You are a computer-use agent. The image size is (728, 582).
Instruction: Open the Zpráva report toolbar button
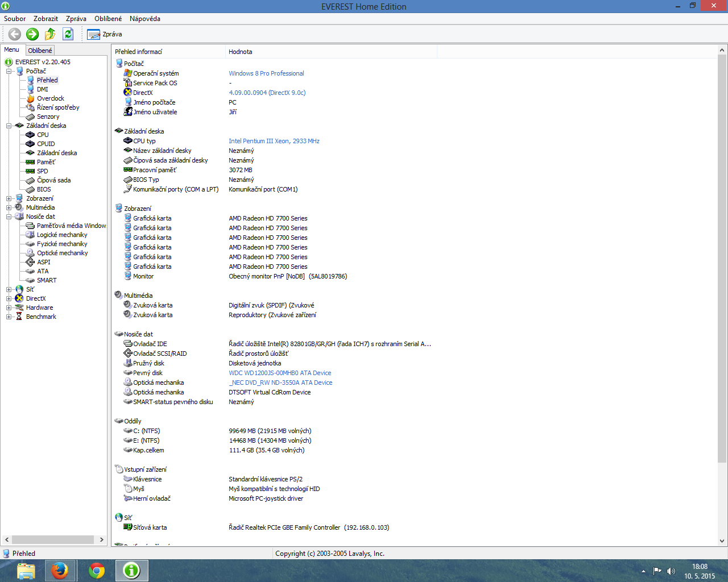click(105, 34)
